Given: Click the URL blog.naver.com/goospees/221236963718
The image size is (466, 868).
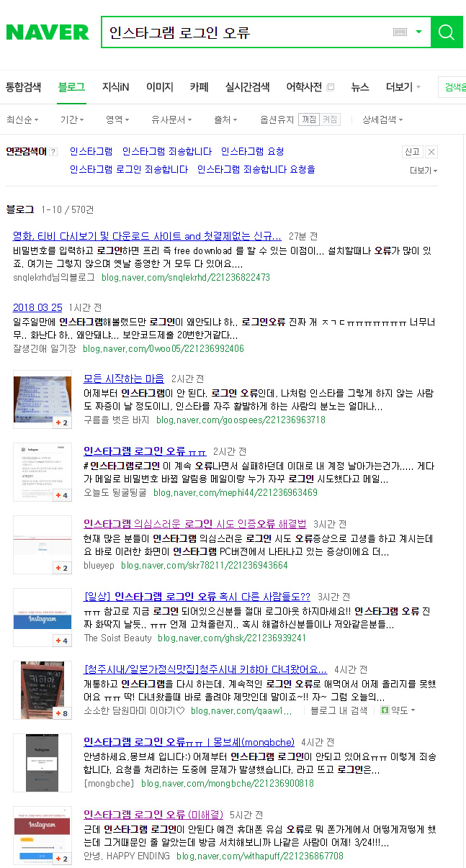Looking at the screenshot, I should (x=241, y=420).
